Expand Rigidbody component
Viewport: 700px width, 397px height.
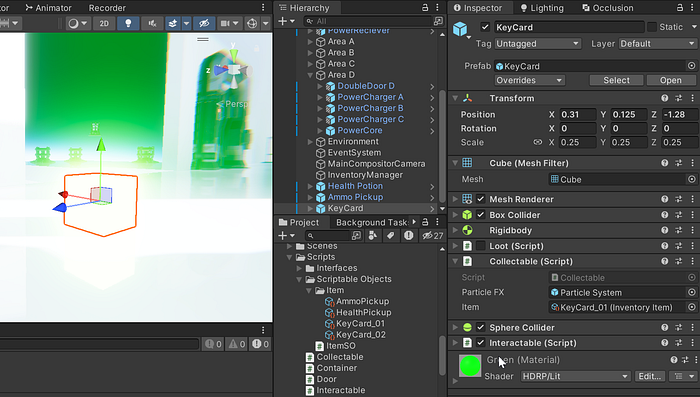click(x=455, y=230)
